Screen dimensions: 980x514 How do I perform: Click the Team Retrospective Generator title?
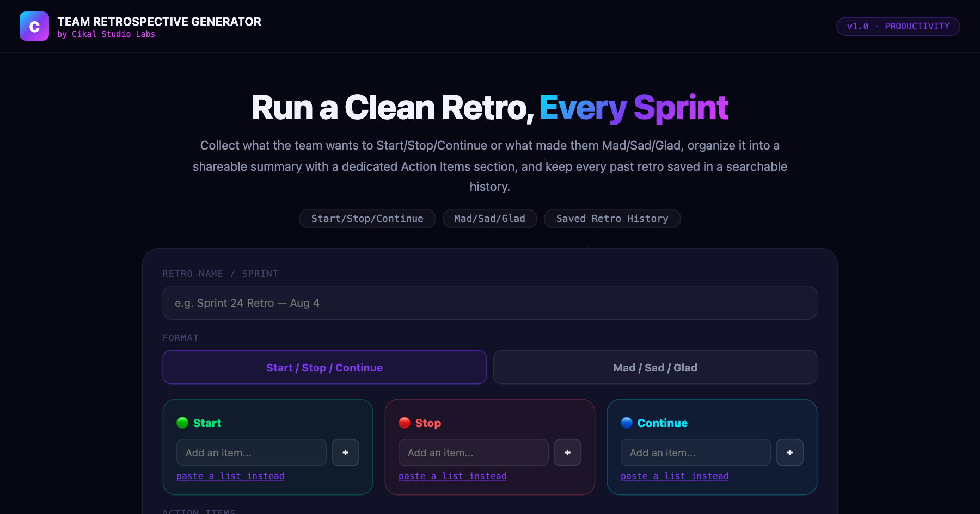click(x=159, y=22)
